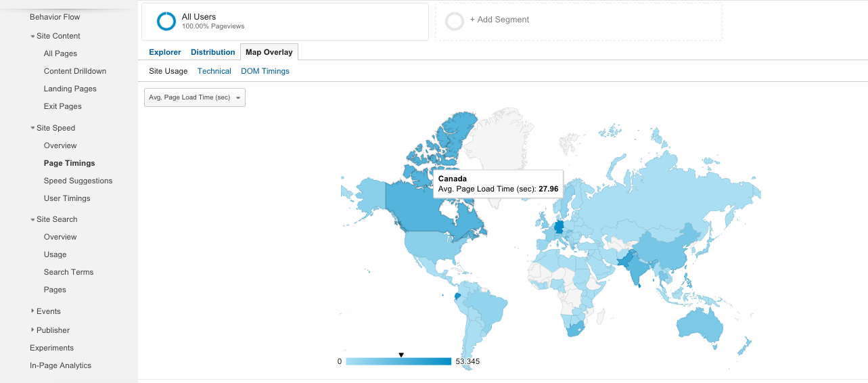Open Behavior Flow report
868x383 pixels.
pyautogui.click(x=55, y=17)
